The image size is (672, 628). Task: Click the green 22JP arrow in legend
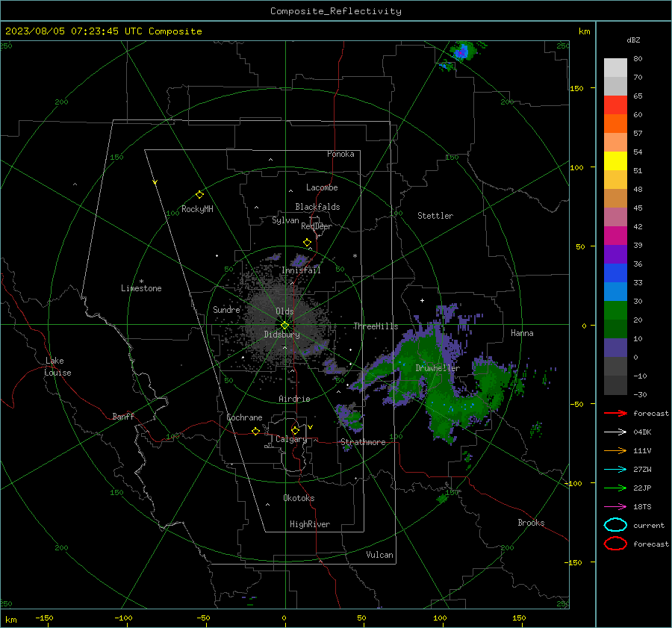point(615,488)
